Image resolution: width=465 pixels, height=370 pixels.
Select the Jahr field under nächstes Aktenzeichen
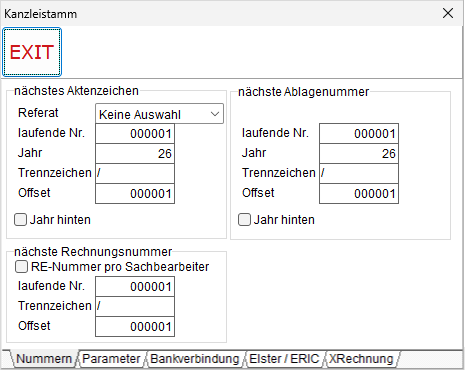pyautogui.click(x=135, y=153)
